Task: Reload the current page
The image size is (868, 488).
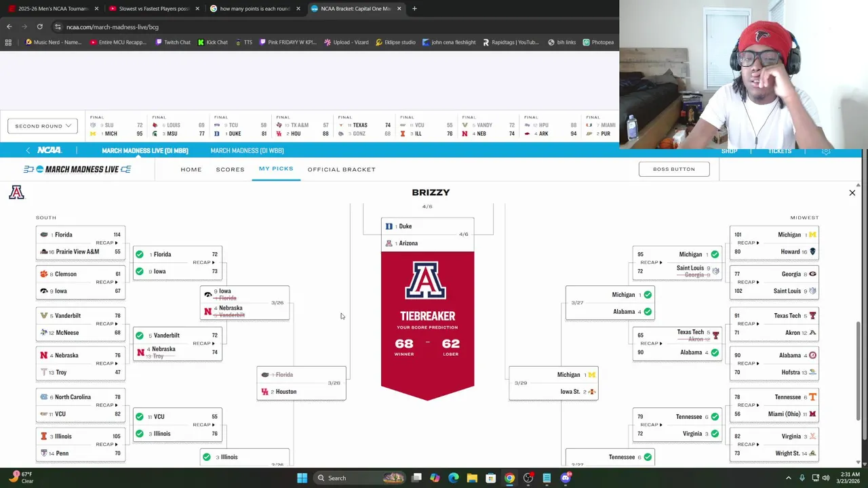Action: coord(39,26)
